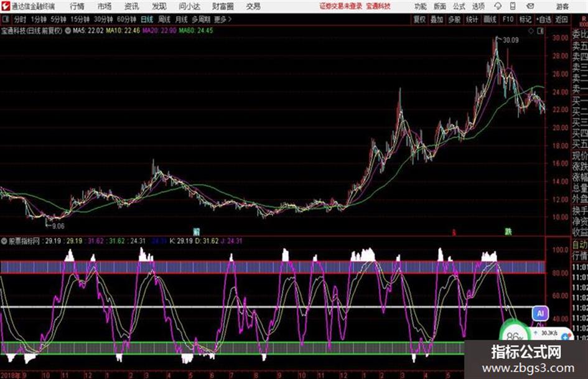Open the 发现 menu
The image size is (588, 379).
tap(159, 6)
